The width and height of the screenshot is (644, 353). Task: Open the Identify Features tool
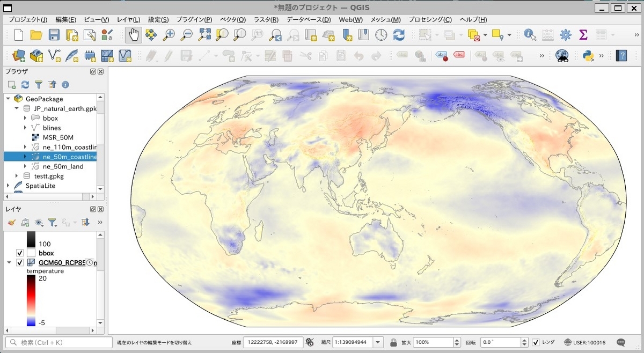pyautogui.click(x=530, y=35)
